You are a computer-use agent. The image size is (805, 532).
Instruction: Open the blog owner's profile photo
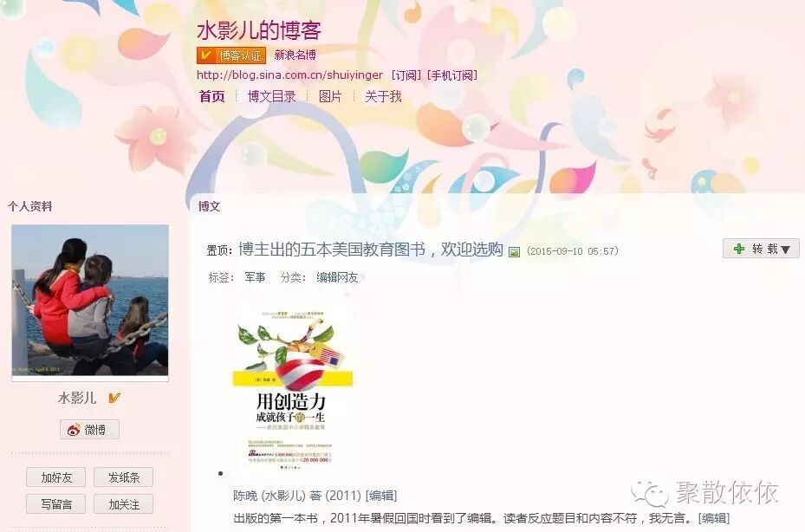[90, 301]
